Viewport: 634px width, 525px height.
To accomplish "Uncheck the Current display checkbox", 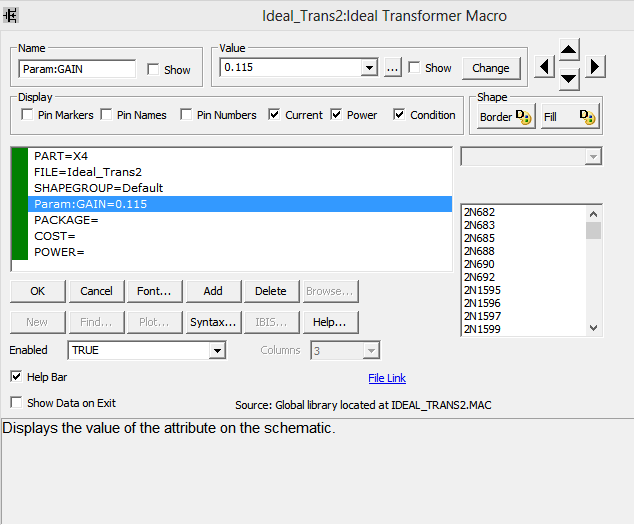I will coord(275,115).
